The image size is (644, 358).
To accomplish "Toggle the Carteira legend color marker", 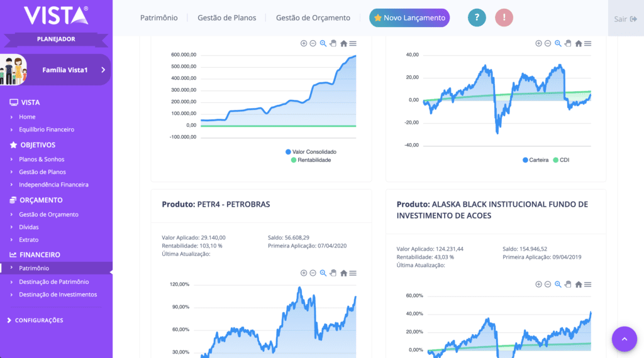I will point(526,160).
